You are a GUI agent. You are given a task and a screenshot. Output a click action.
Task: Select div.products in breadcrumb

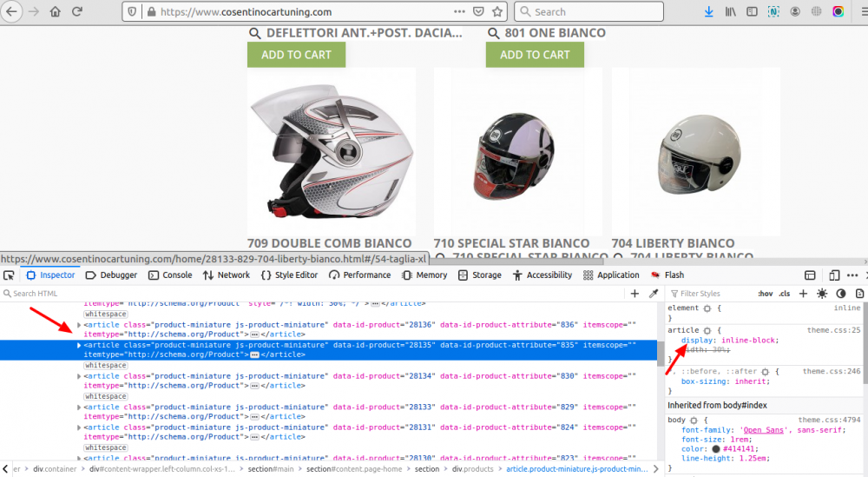click(472, 469)
